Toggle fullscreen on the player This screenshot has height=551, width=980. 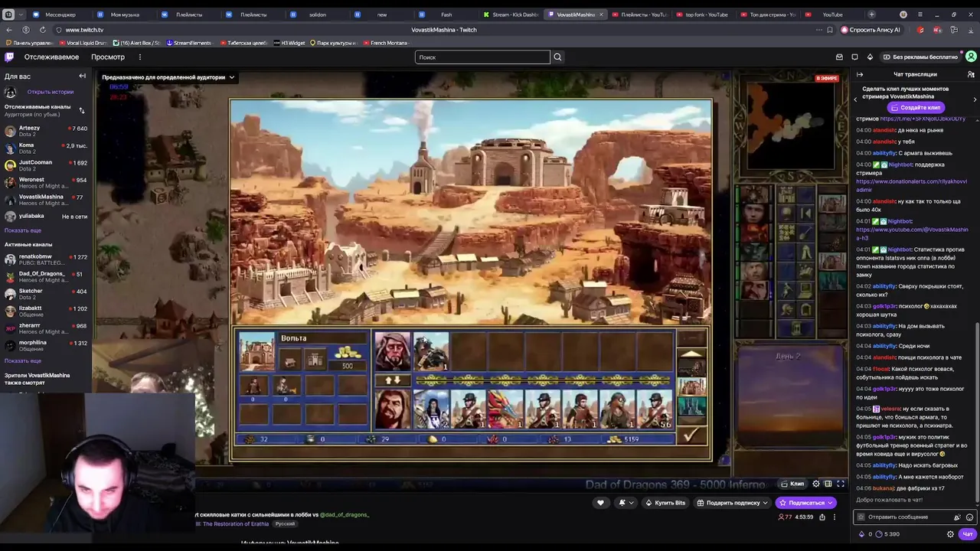(x=840, y=484)
